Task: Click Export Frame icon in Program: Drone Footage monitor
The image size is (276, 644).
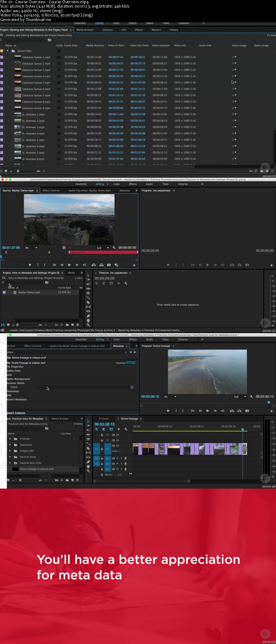Action: point(247,411)
